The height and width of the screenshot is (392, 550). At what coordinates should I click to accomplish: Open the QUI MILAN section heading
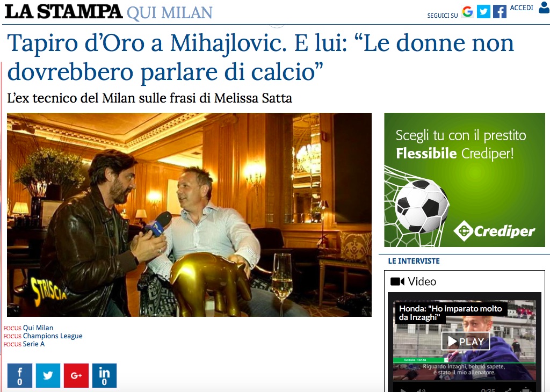click(169, 13)
